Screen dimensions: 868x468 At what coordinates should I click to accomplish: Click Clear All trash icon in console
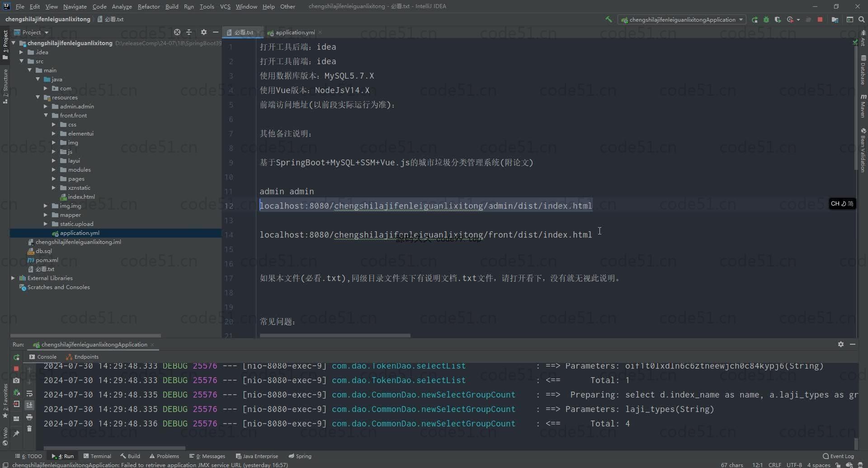(29, 429)
